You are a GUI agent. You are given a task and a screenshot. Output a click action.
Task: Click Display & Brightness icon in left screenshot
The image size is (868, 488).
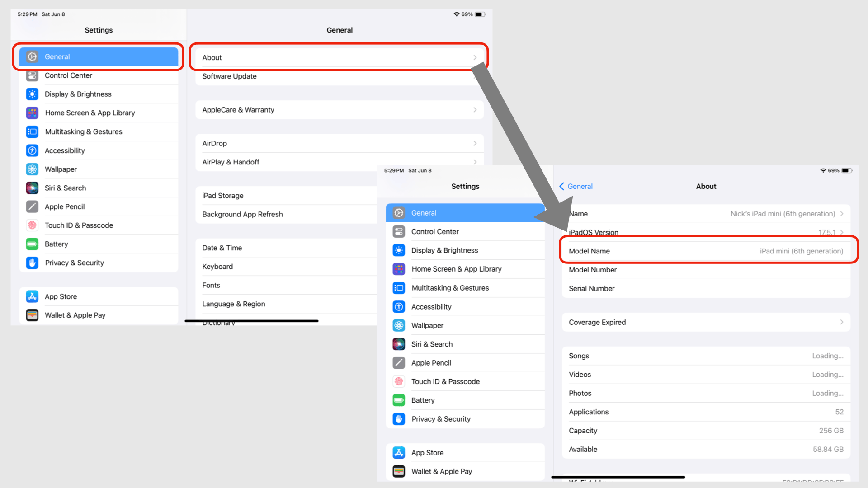(32, 94)
